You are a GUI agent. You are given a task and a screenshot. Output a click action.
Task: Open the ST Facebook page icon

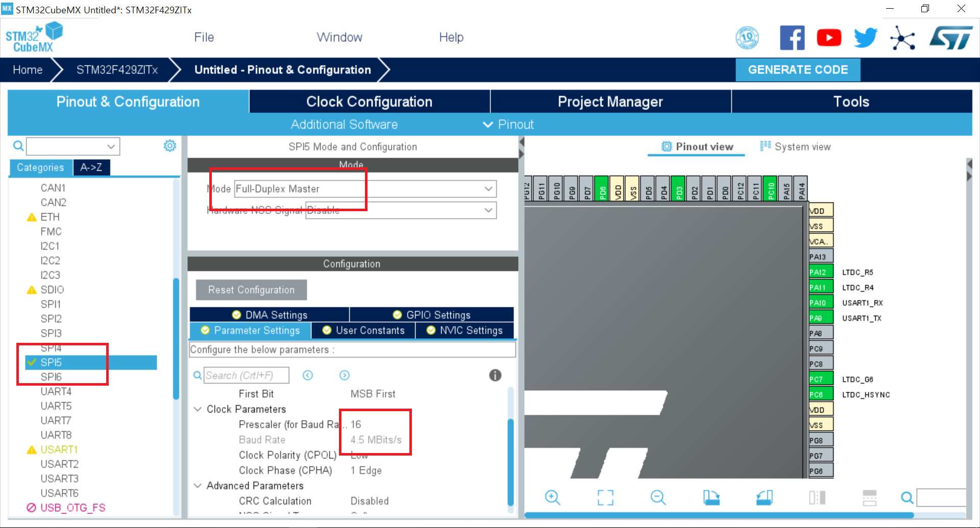pyautogui.click(x=792, y=38)
